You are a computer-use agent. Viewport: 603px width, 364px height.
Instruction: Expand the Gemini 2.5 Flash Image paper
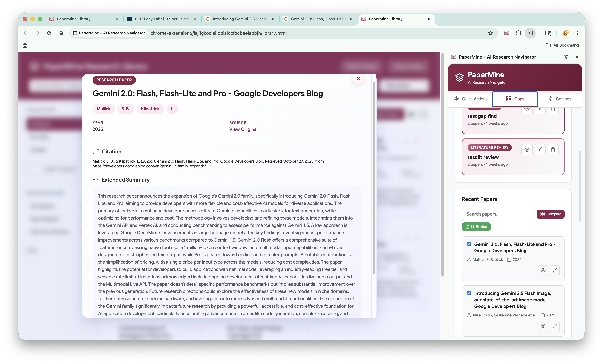pyautogui.click(x=554, y=326)
